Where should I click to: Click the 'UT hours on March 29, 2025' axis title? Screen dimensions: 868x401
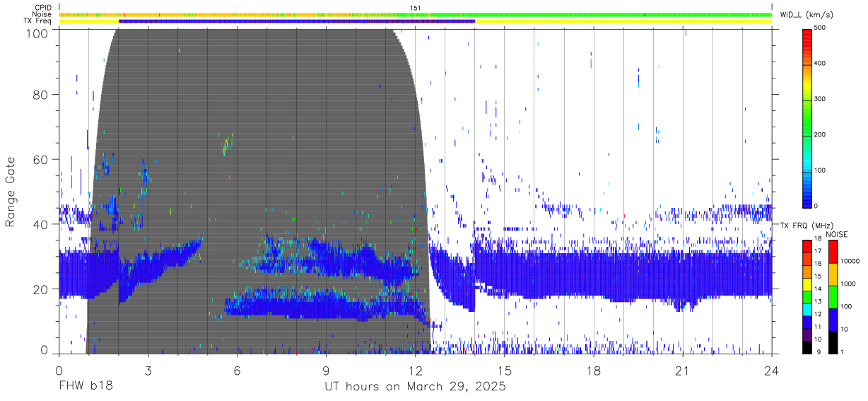pos(415,387)
